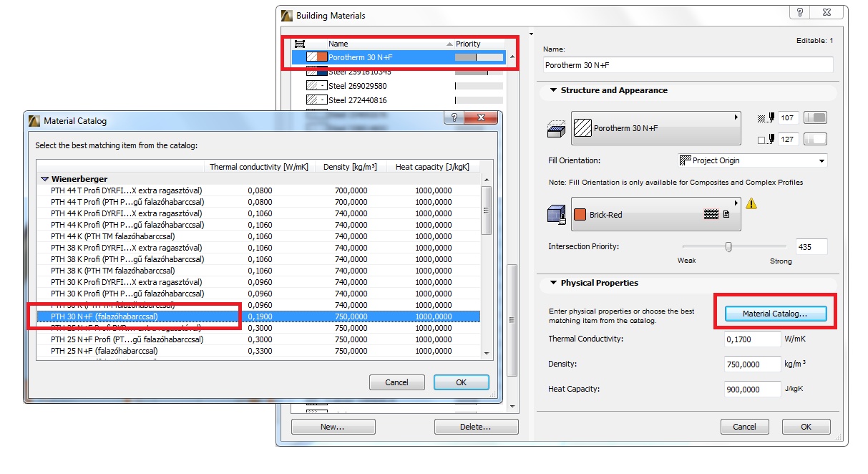Select the PTH 38 K Profi DYRFI...X extra ragasztóval row
The image size is (868, 474).
click(x=258, y=248)
